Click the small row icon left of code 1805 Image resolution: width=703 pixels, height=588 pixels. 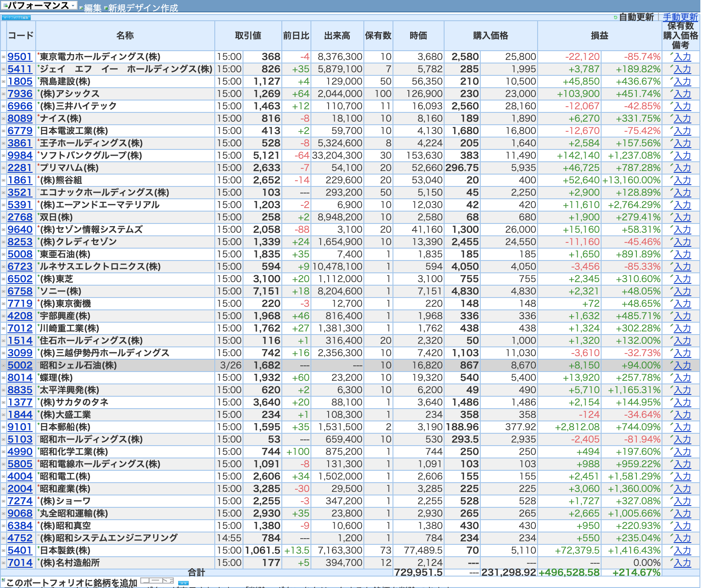coord(4,82)
